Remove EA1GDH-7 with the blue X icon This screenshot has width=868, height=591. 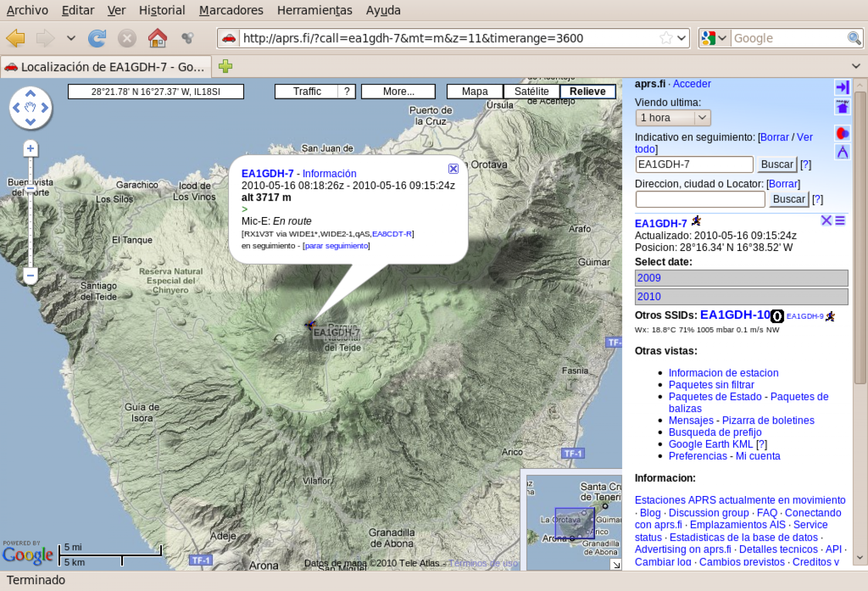[826, 220]
